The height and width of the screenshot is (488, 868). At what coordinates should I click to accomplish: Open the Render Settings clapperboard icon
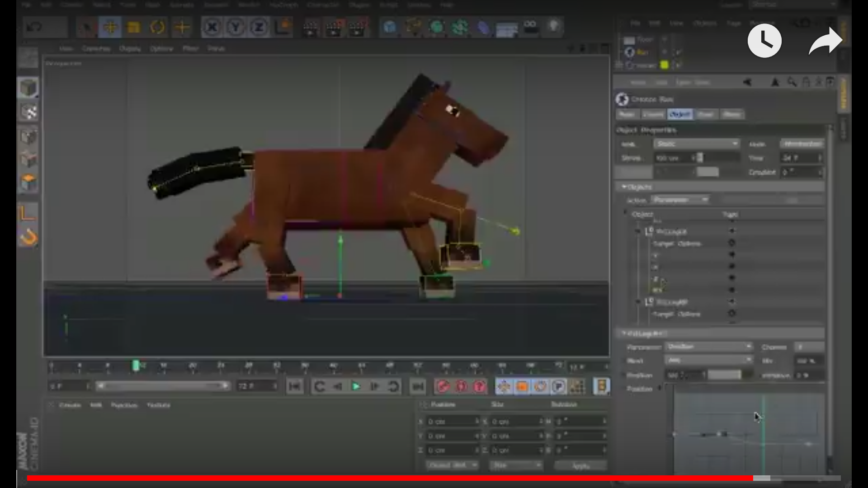point(359,28)
